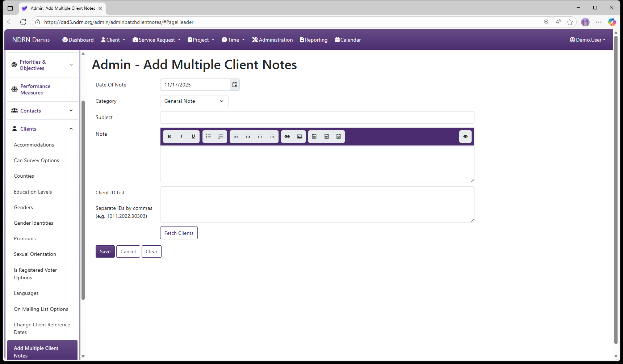
Task: Open the Category dropdown showing General Note
Action: (x=194, y=101)
